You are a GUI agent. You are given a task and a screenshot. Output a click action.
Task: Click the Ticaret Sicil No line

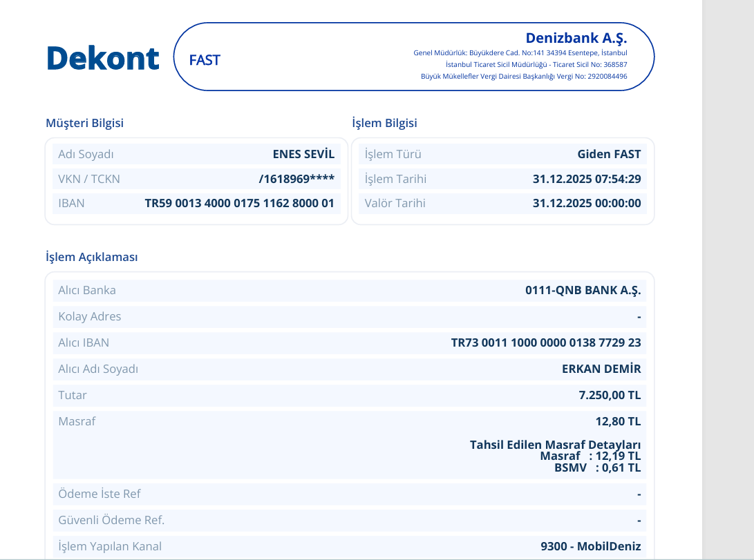click(x=536, y=64)
